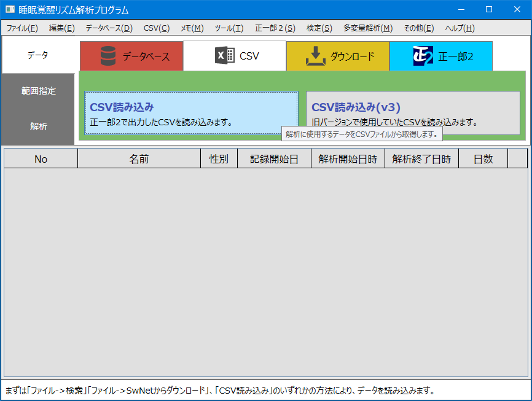The image size is (532, 401).
Task: Select the 解析 side tab
Action: [38, 127]
